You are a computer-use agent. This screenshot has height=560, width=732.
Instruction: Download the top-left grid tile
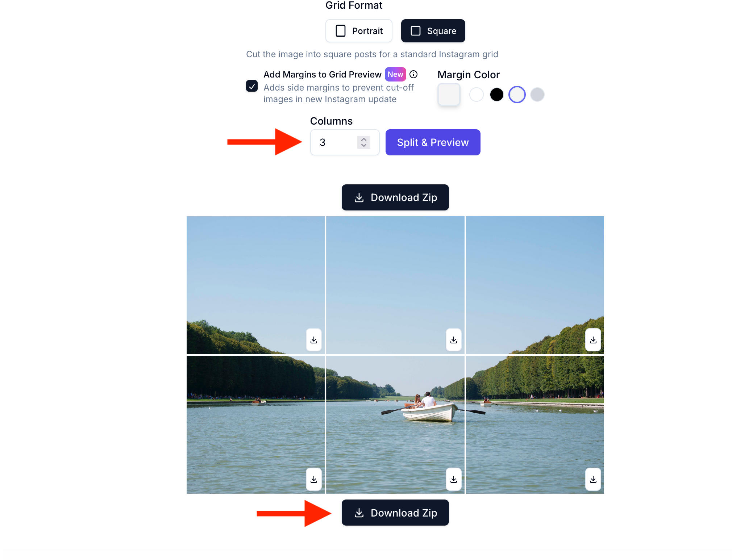[314, 340]
